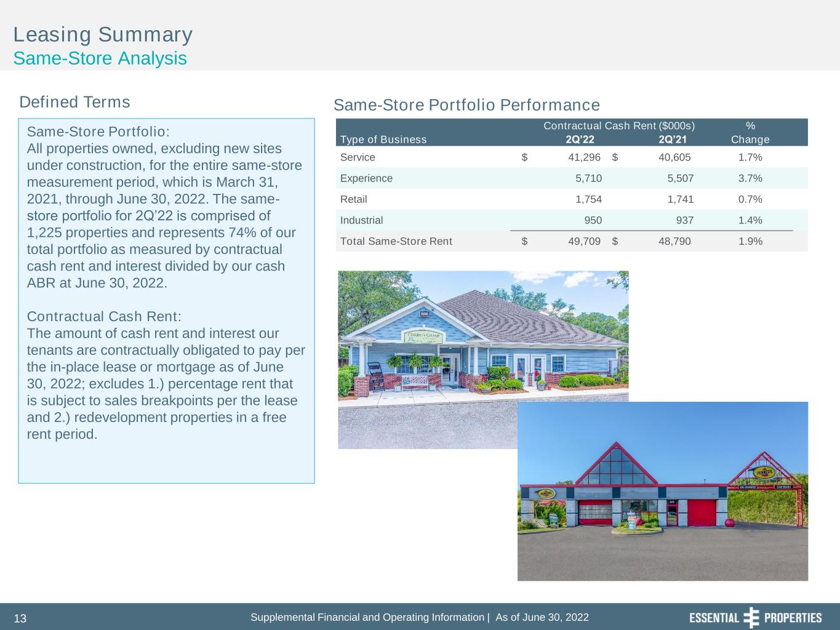Screen dimensions: 840x630
Task: Open the blue cottage building photo
Action: click(x=483, y=359)
